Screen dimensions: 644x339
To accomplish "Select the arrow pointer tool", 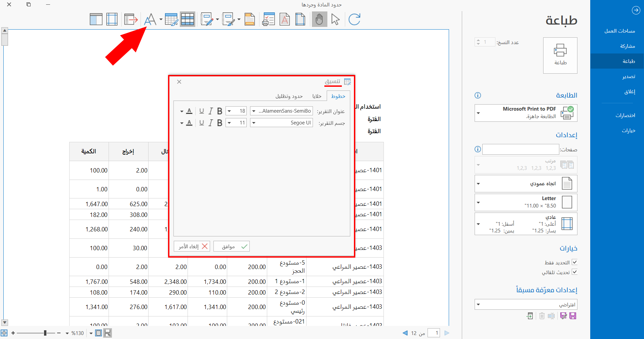I will tap(335, 19).
